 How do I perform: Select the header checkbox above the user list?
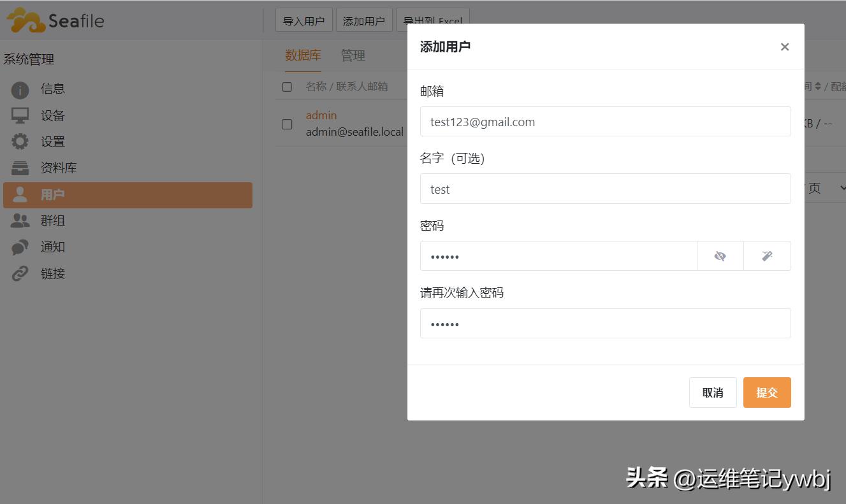pyautogui.click(x=286, y=86)
